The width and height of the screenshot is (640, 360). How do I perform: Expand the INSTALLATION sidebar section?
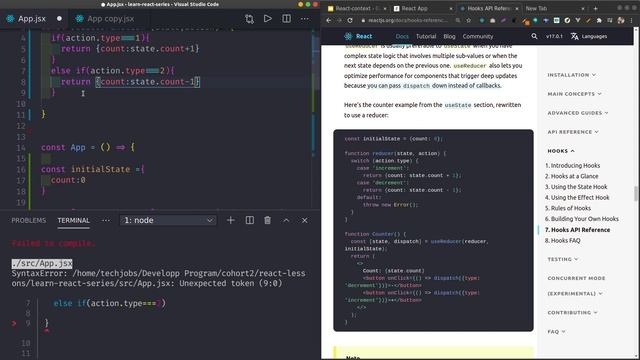[571, 75]
